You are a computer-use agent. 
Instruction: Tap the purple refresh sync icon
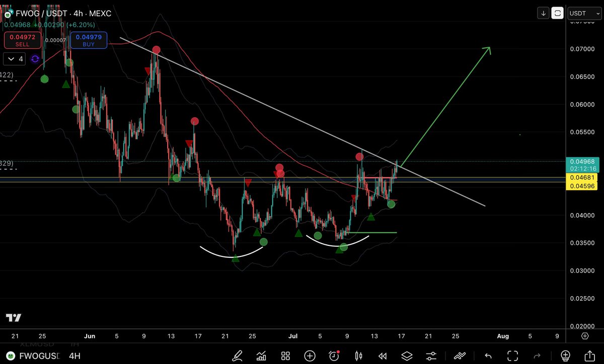tap(35, 59)
